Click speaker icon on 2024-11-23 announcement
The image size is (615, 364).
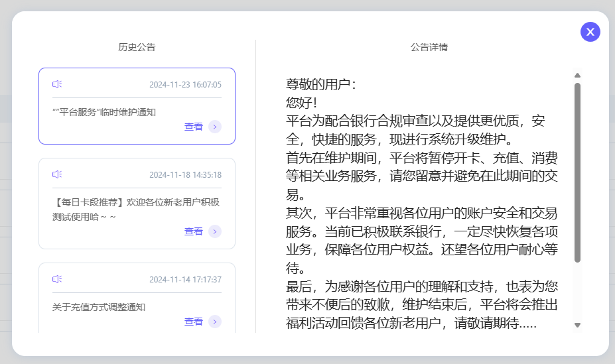point(57,84)
